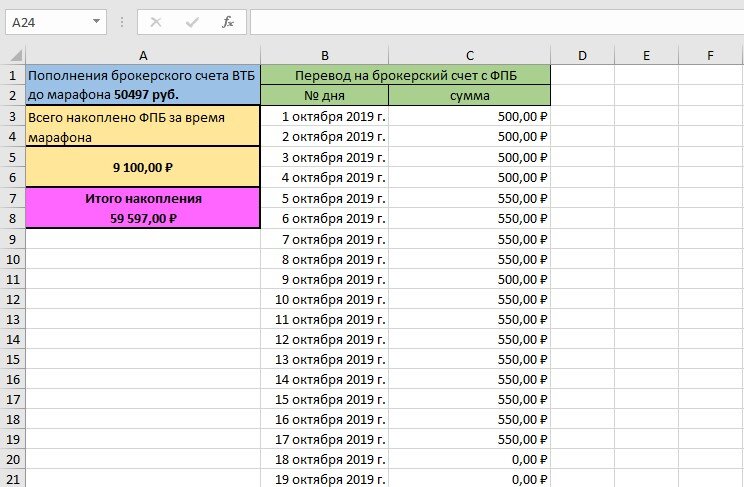Image resolution: width=744 pixels, height=487 pixels.
Task: Select column F header
Action: [710, 56]
